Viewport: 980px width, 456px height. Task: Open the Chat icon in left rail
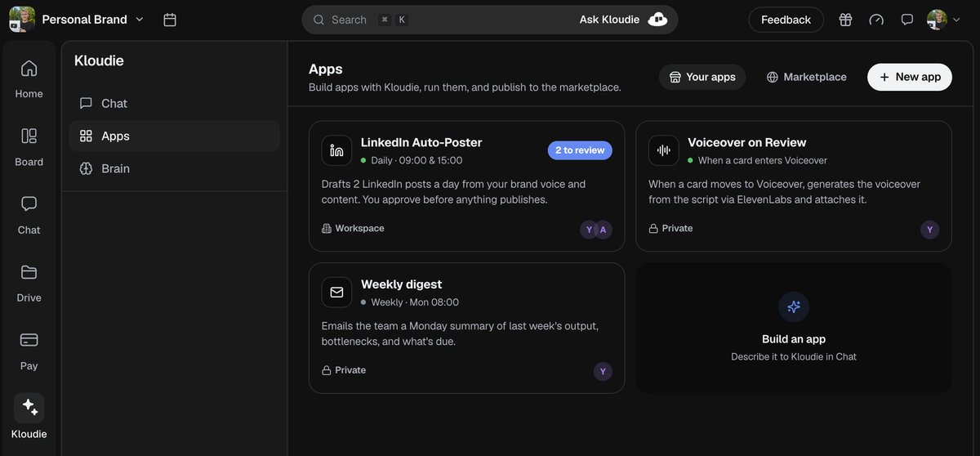coord(29,203)
